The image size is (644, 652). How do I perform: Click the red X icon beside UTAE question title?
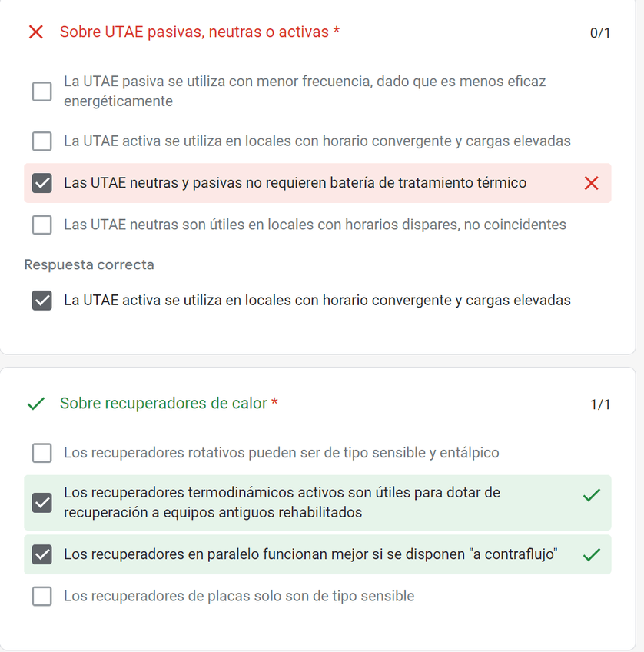(35, 32)
